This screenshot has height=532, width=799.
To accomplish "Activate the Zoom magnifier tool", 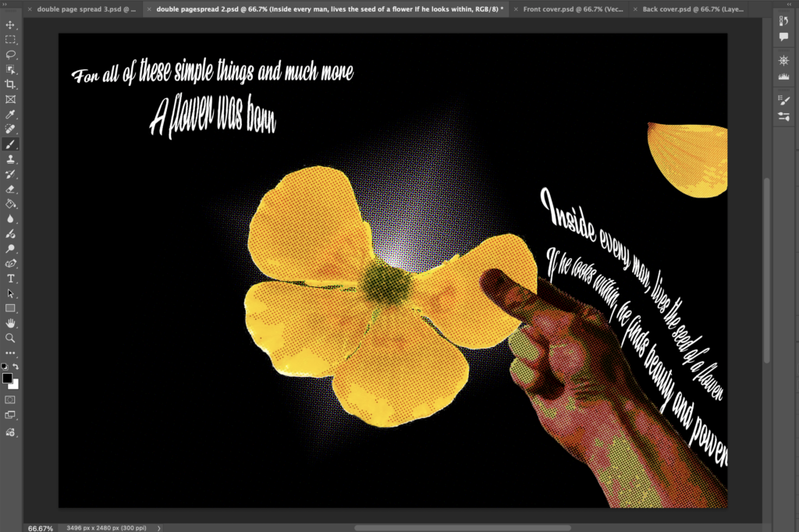I will click(11, 338).
